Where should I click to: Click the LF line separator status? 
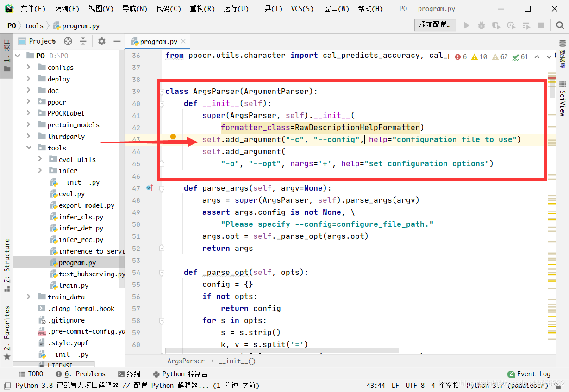pyautogui.click(x=395, y=386)
